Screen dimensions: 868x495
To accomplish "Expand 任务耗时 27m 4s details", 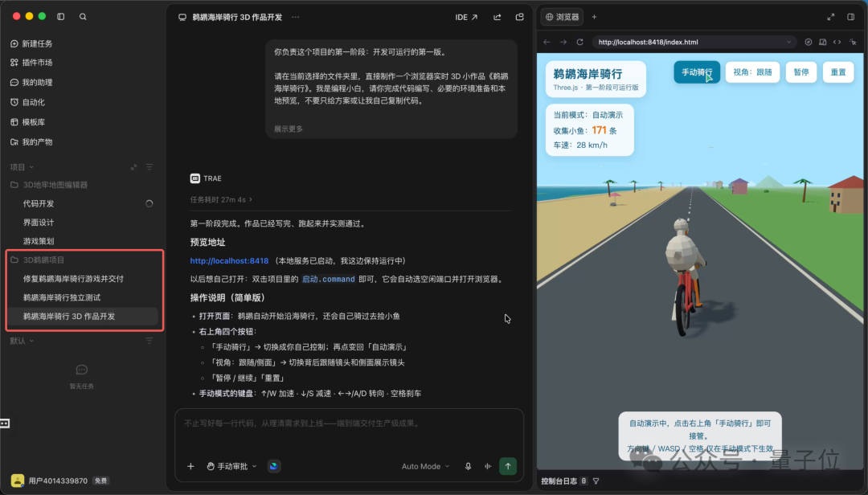I will [x=221, y=199].
